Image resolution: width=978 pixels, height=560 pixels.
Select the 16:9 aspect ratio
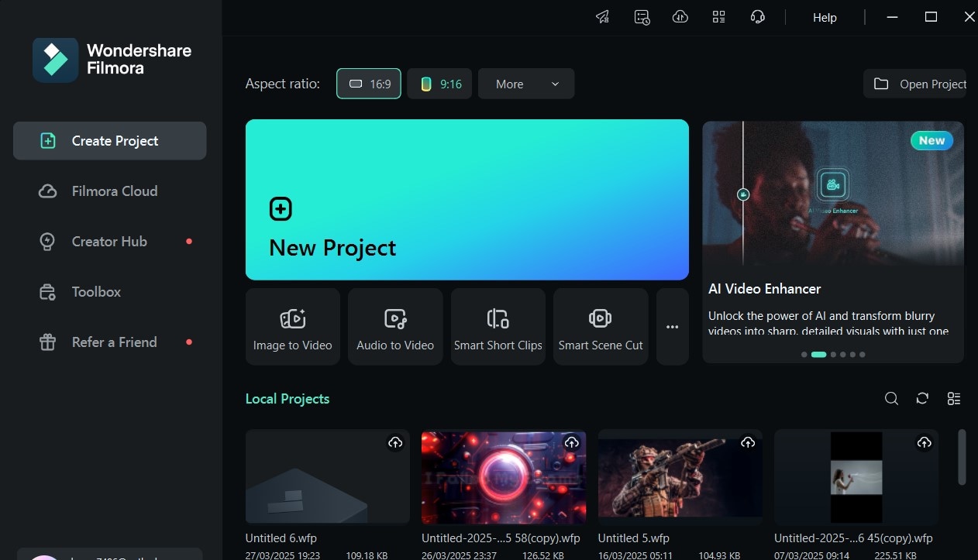click(x=369, y=84)
